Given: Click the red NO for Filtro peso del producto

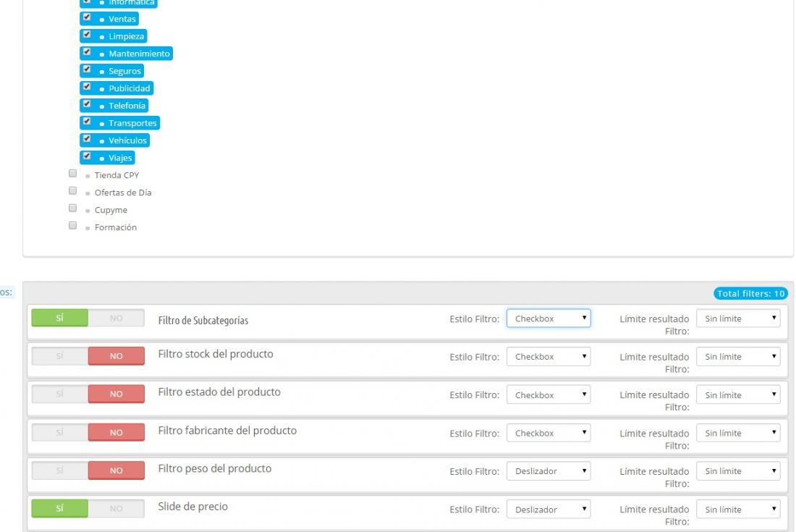Looking at the screenshot, I should [117, 470].
